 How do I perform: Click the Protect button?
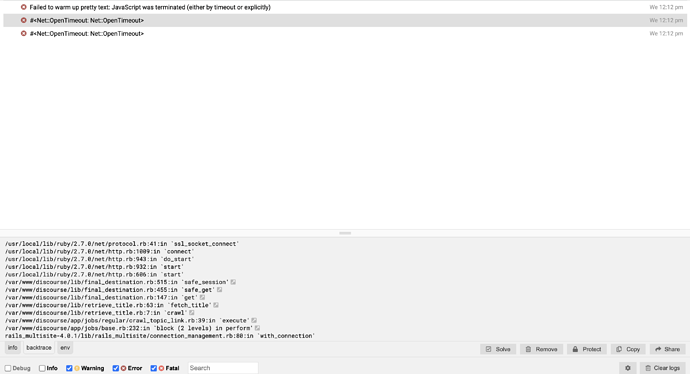tap(587, 349)
